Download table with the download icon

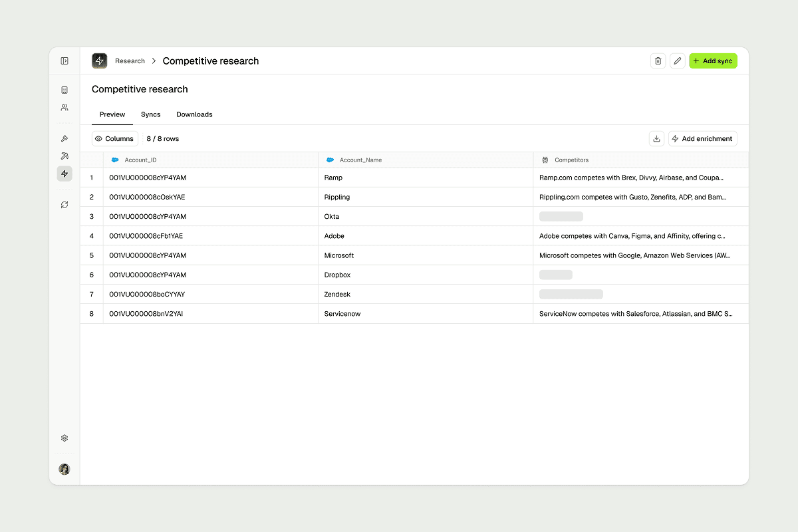click(656, 138)
